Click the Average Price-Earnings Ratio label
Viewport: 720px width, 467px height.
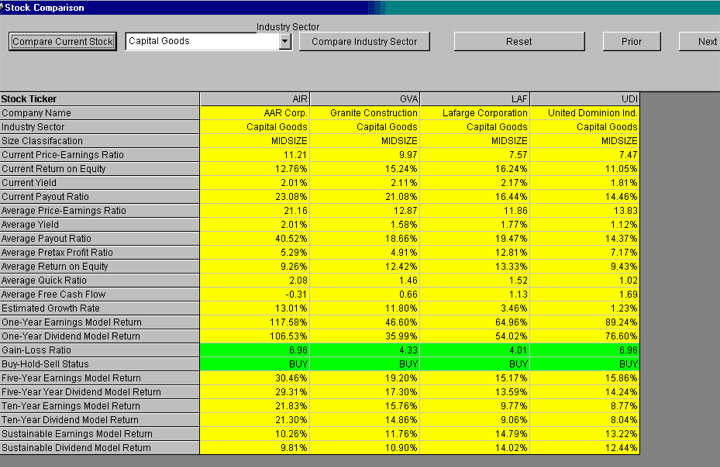pyautogui.click(x=100, y=211)
